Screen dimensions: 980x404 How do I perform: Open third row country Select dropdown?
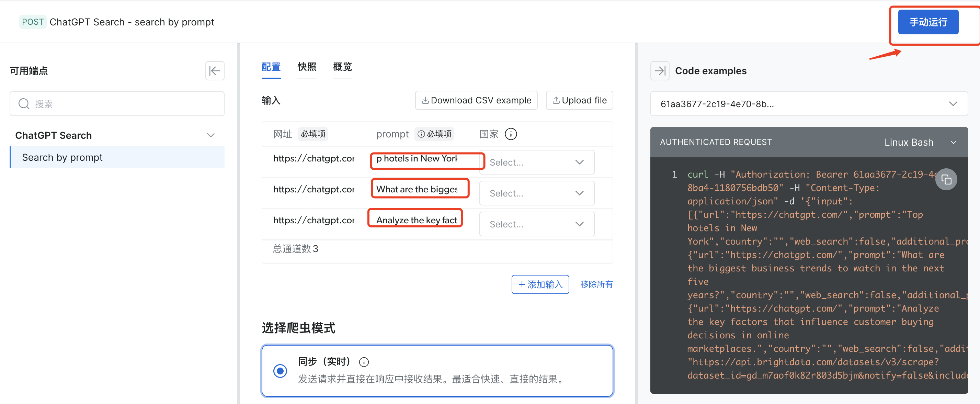tap(536, 224)
